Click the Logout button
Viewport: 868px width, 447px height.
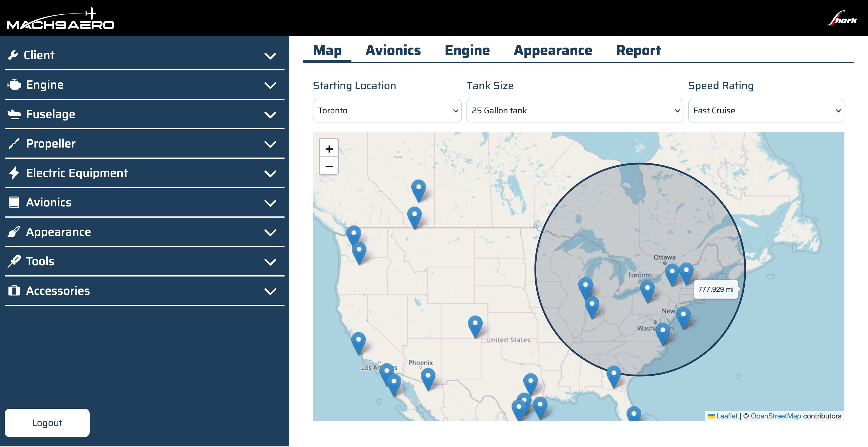(47, 423)
